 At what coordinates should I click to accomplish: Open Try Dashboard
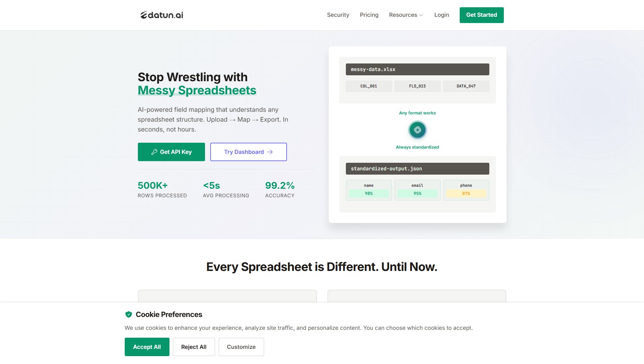(248, 152)
